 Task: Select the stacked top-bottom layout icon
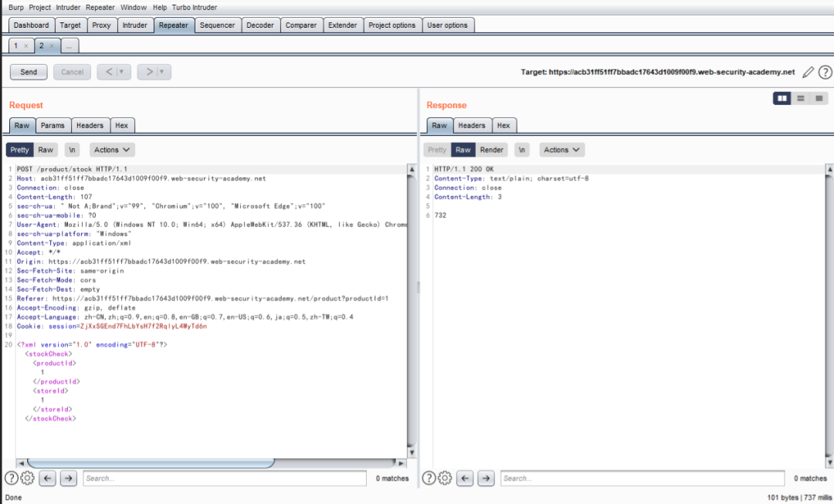tap(801, 99)
